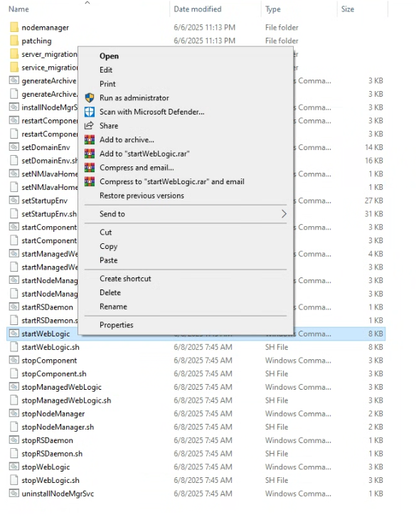Click the startWebLogic.sh file icon

14,347
